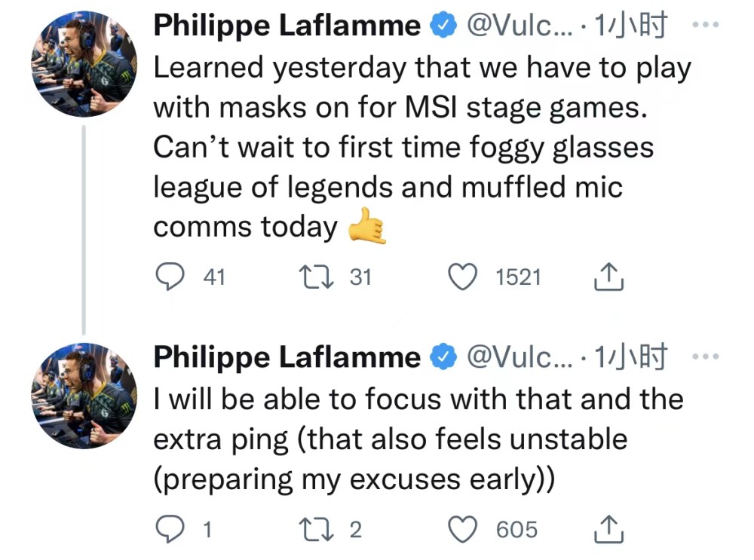Viewport: 754px width, 560px height.
Task: Open more options on first tweet
Action: tap(705, 26)
